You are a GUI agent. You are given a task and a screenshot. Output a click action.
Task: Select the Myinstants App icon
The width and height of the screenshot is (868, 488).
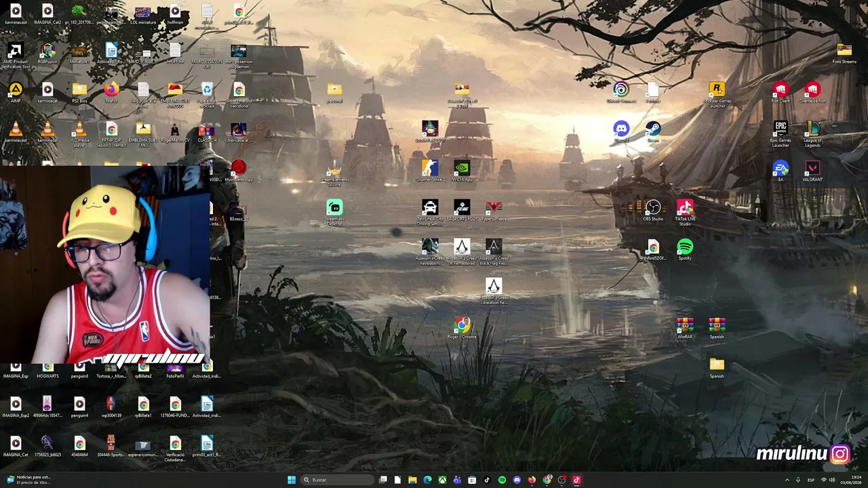(239, 171)
